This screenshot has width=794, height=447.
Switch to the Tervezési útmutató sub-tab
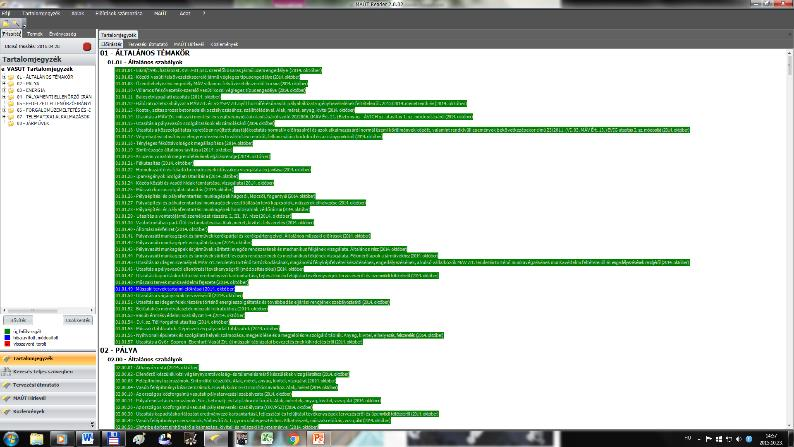click(148, 45)
